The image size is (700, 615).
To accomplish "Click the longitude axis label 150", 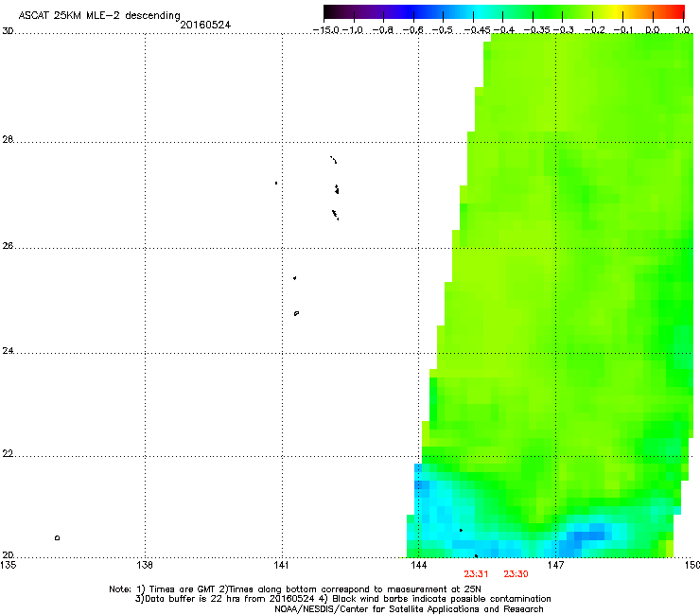I will click(x=692, y=565).
